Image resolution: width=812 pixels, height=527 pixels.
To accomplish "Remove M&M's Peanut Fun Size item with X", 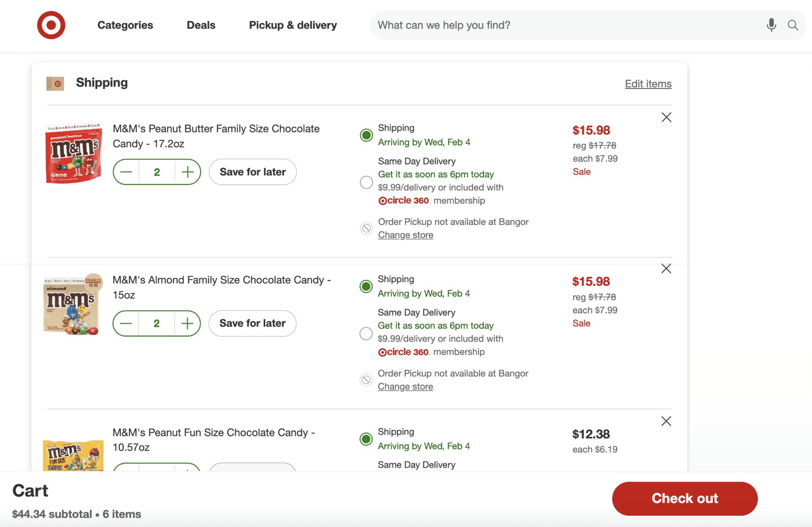I will pos(666,421).
